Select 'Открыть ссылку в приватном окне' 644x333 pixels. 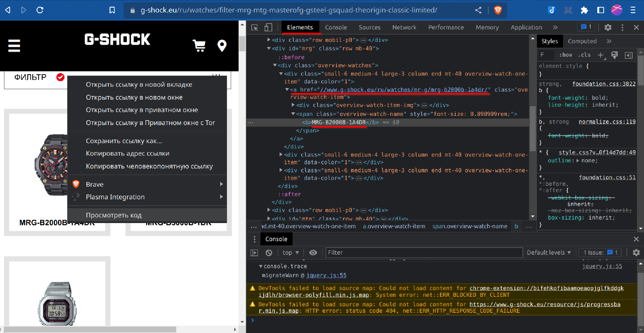(x=147, y=110)
